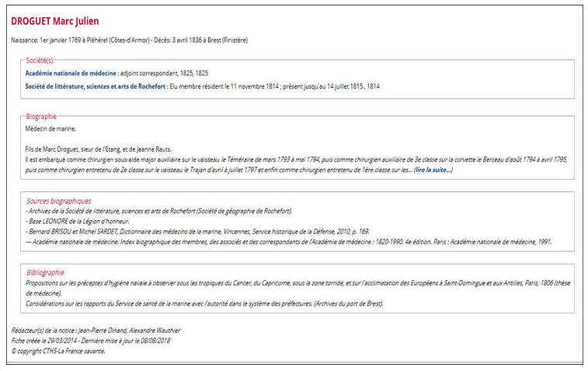The width and height of the screenshot is (588, 371).
Task: Click the "Considérations sur les rapports" entry
Action: tap(204, 303)
